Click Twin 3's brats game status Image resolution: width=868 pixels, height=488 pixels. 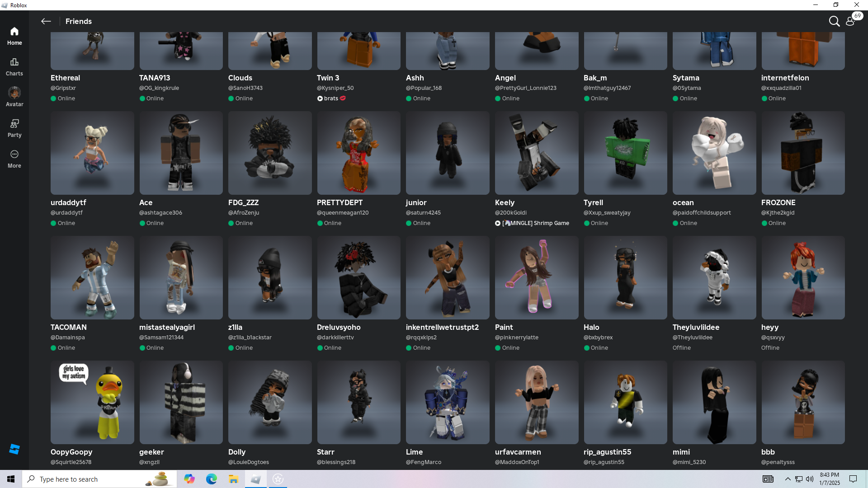click(x=331, y=99)
